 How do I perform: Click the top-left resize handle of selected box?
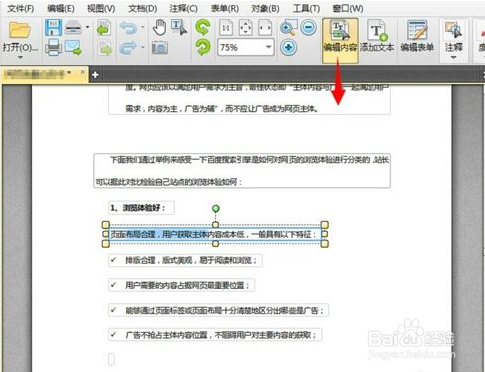(106, 225)
